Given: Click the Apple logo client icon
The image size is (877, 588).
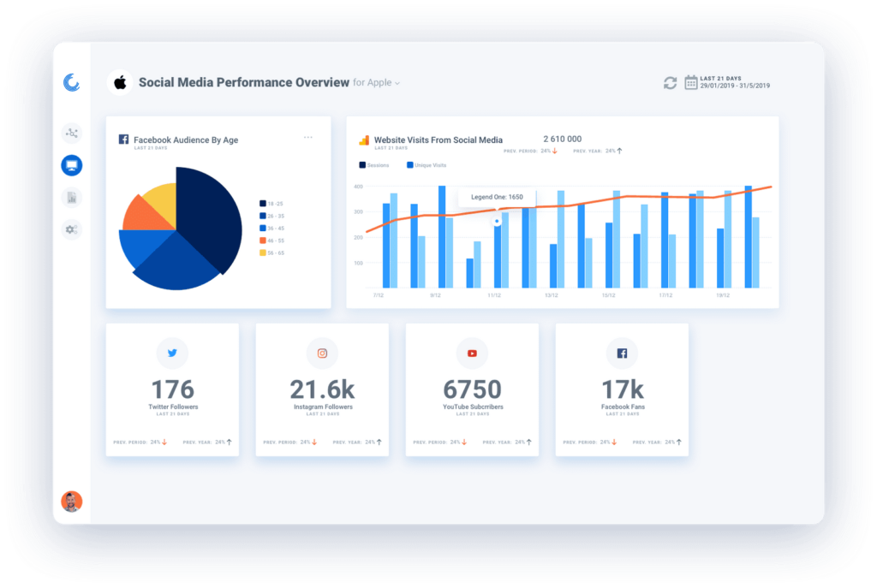Looking at the screenshot, I should pos(120,83).
